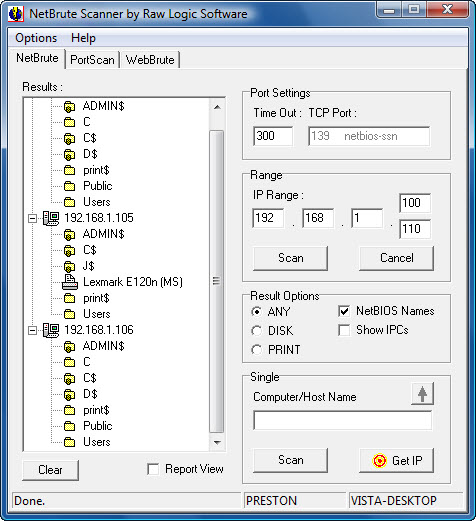Click the up arrow icon in Single section
Viewport: 476px width, 521px height.
pos(422,394)
